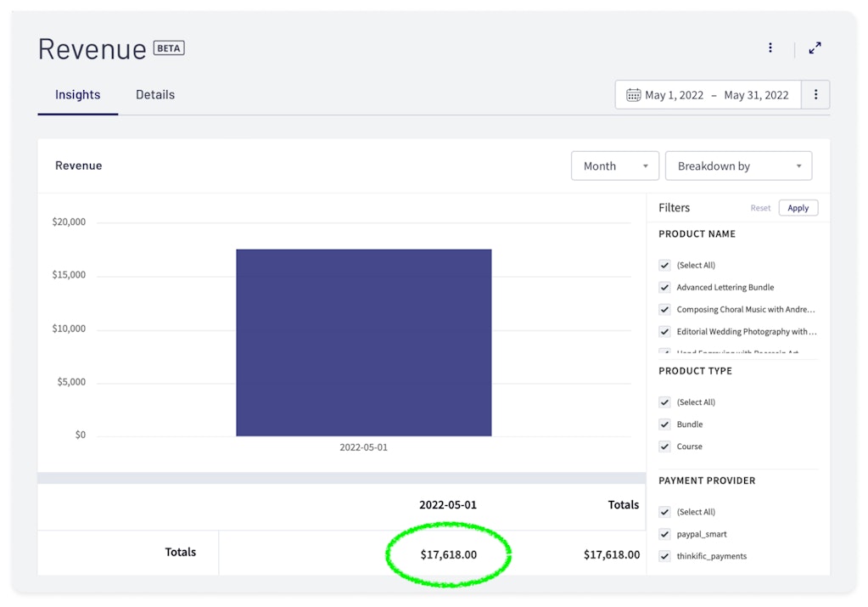Apply the selected filters

[x=798, y=207]
